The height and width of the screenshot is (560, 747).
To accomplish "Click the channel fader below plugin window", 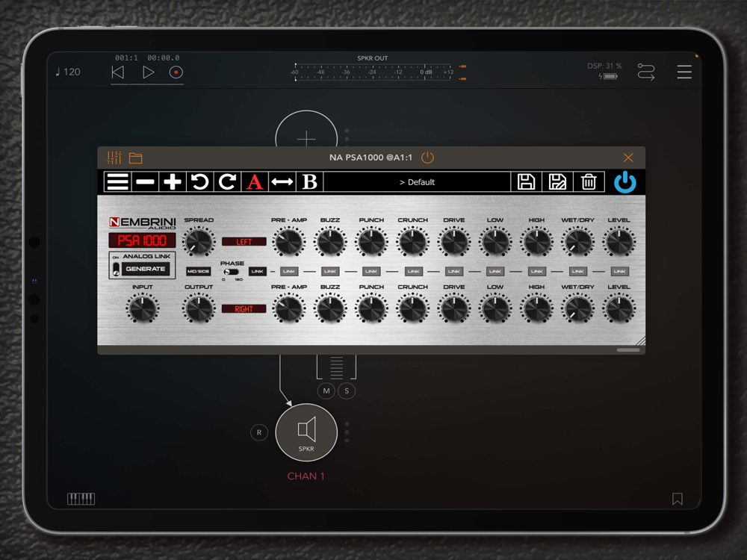I will tap(336, 367).
